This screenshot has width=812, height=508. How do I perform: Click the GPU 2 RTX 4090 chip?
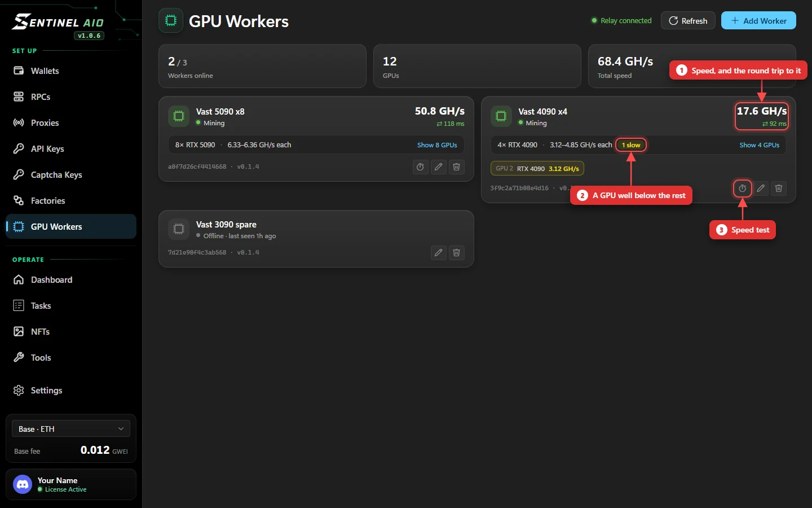(537, 169)
